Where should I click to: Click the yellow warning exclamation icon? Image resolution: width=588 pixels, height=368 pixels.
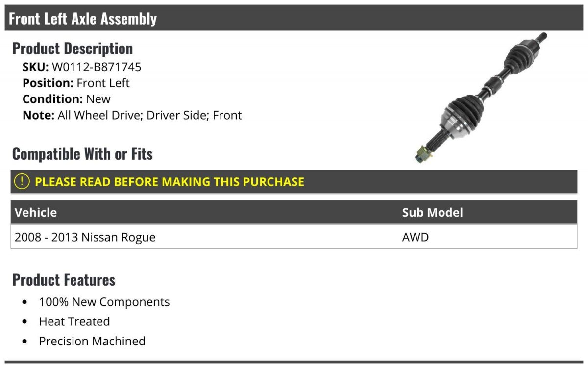click(22, 181)
